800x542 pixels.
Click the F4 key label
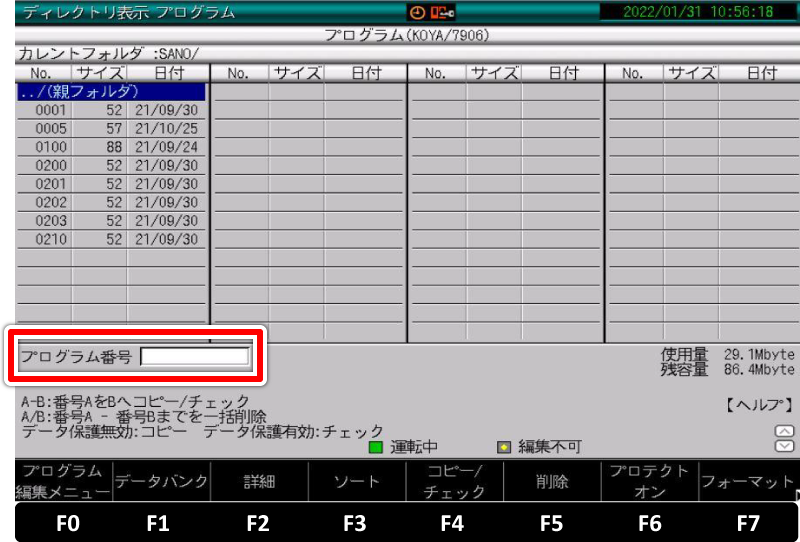[452, 524]
